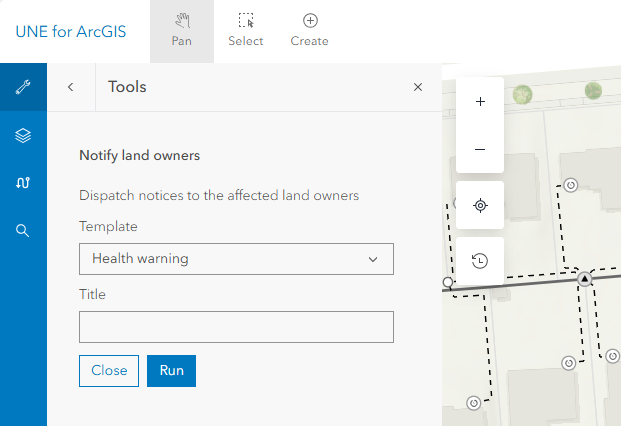Click the history clock map icon
The width and height of the screenshot is (621, 426).
(x=480, y=261)
